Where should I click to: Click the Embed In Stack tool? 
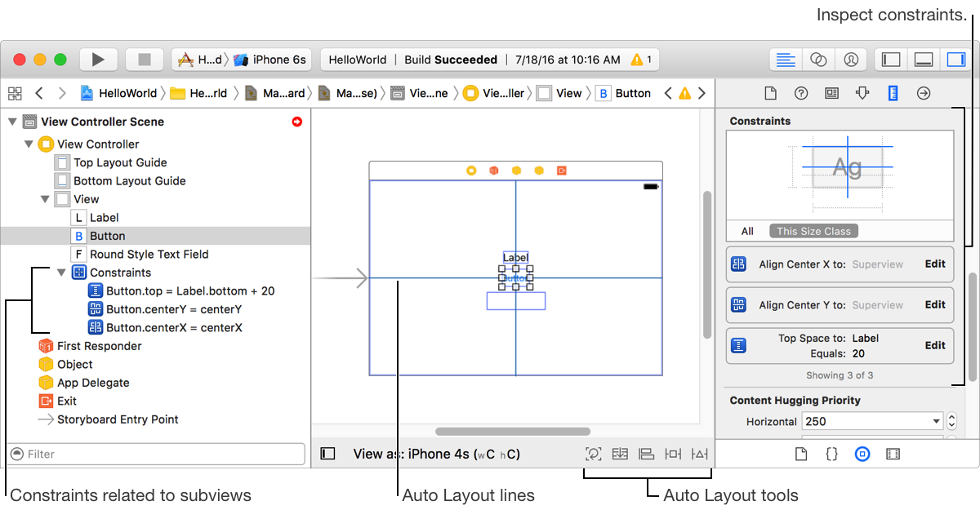click(620, 454)
